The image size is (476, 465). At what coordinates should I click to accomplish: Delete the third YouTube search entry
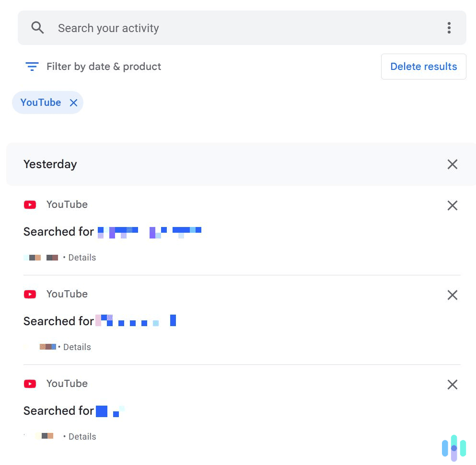[x=452, y=385]
